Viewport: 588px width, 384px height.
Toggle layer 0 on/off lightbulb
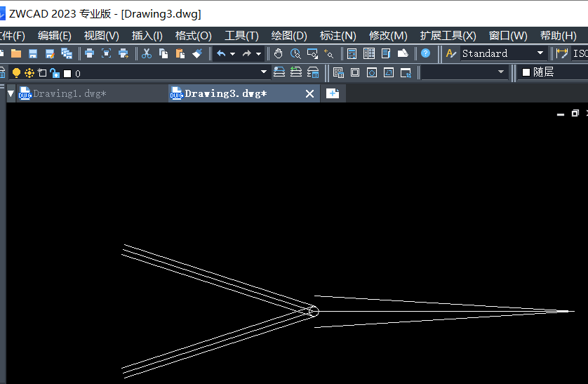point(16,73)
